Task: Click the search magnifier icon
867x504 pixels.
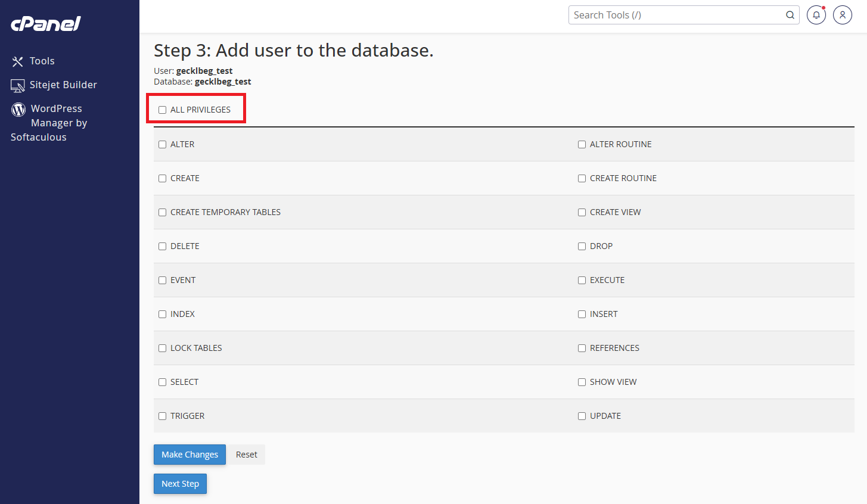Action: pyautogui.click(x=790, y=15)
